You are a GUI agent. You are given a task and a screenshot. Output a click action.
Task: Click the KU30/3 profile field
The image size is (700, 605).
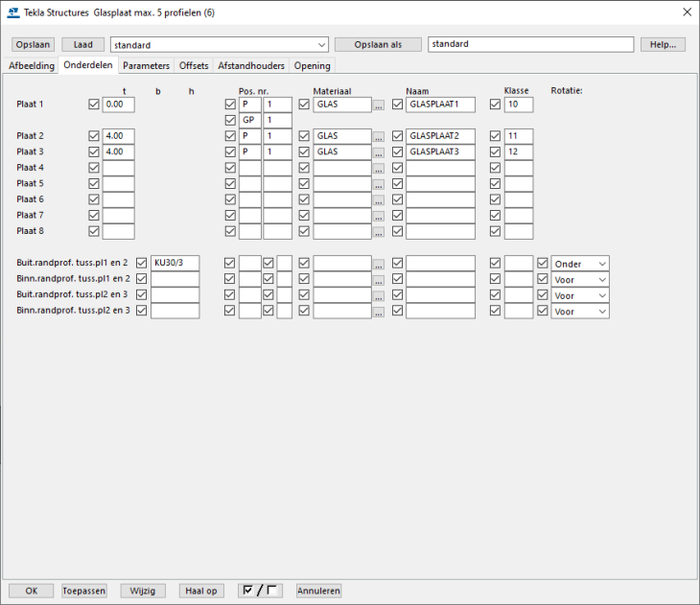point(175,263)
